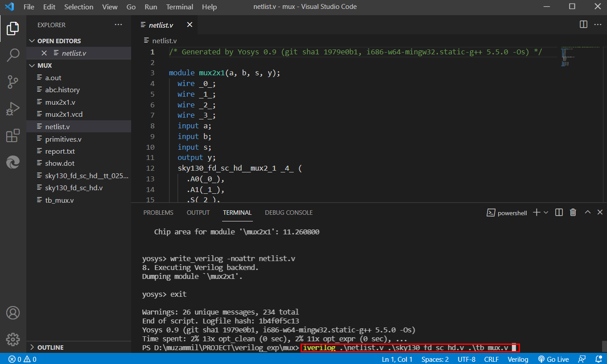Open the Source Control view

[13, 82]
